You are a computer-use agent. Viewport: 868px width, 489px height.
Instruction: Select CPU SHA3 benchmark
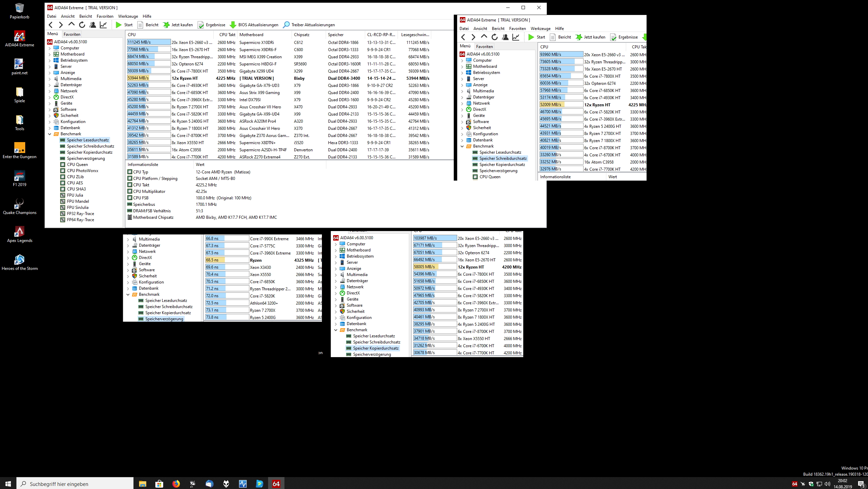point(76,189)
